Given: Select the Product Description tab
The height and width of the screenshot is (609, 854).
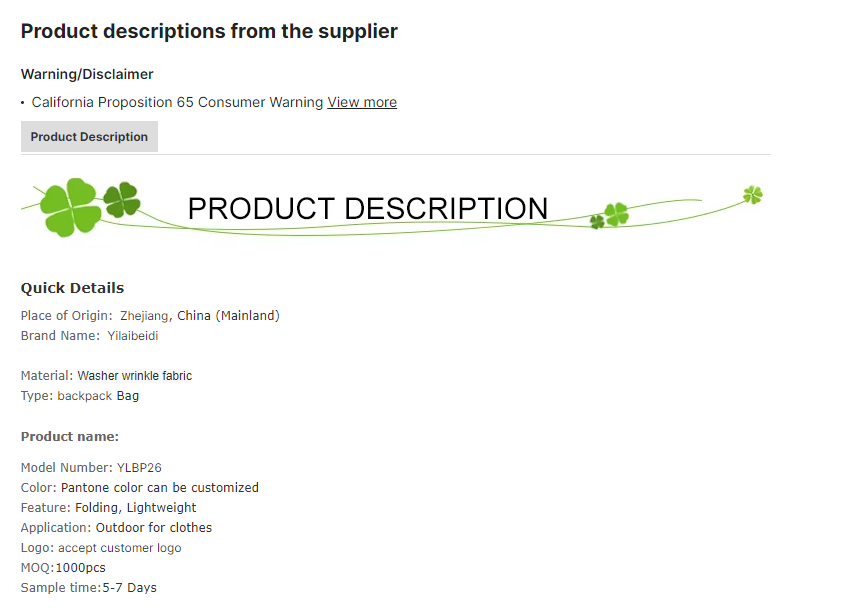Looking at the screenshot, I should tap(89, 137).
